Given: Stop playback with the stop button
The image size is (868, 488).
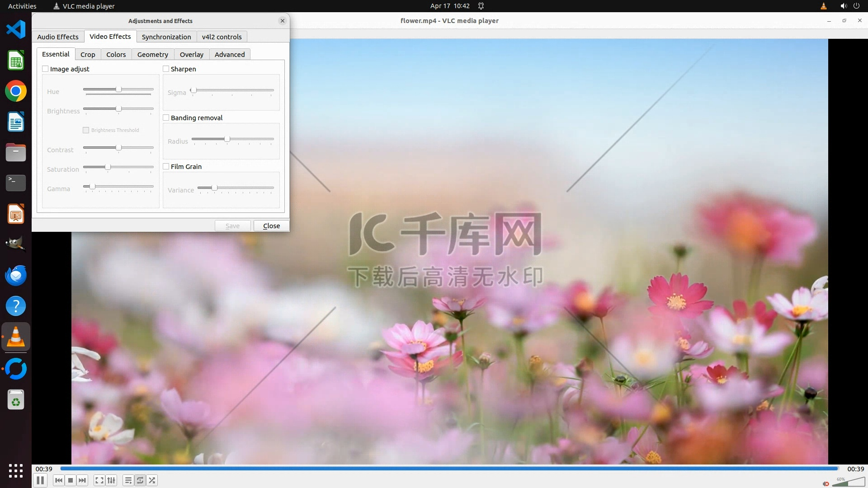Looking at the screenshot, I should point(71,480).
